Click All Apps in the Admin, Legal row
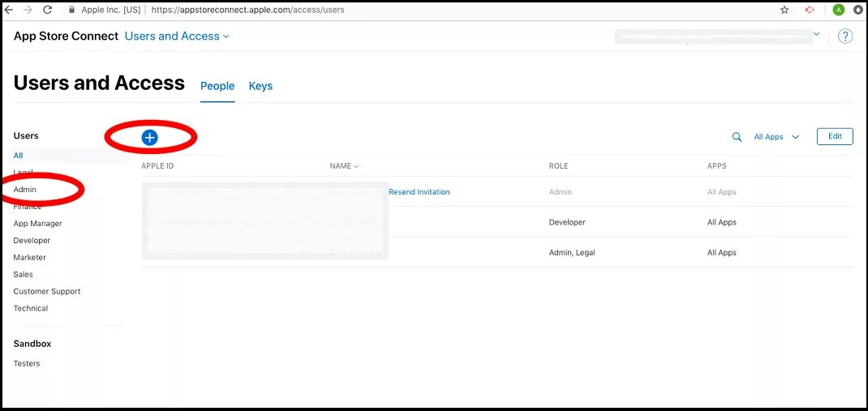This screenshot has height=411, width=868. click(722, 253)
